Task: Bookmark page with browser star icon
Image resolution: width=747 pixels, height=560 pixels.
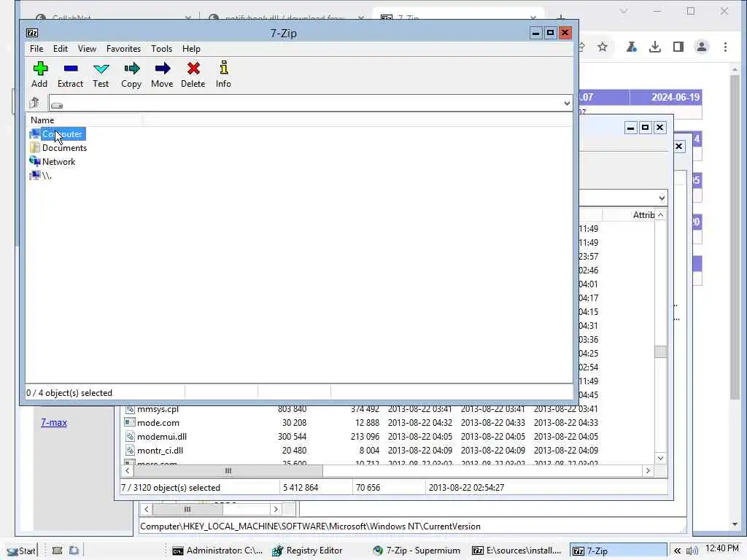Action: point(602,47)
